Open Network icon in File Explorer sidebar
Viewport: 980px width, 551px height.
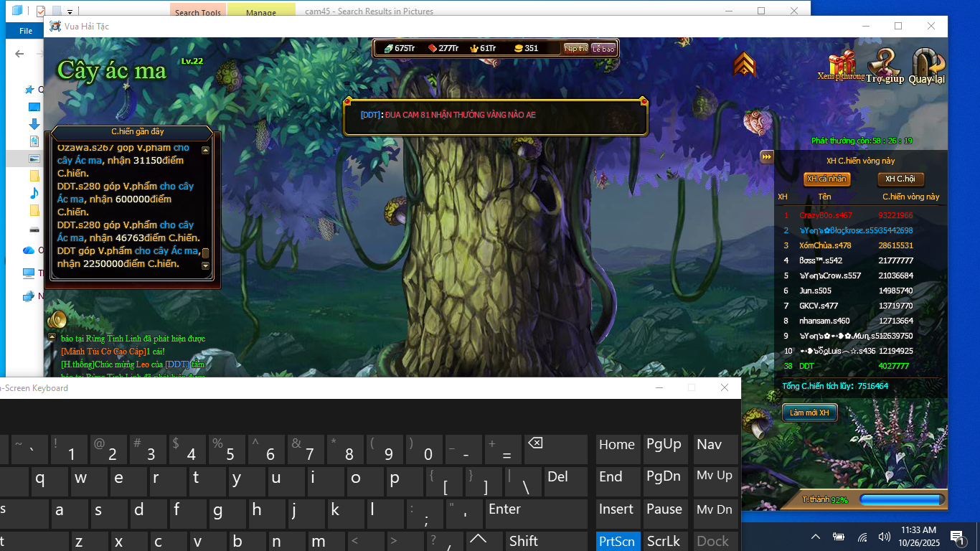[x=29, y=296]
